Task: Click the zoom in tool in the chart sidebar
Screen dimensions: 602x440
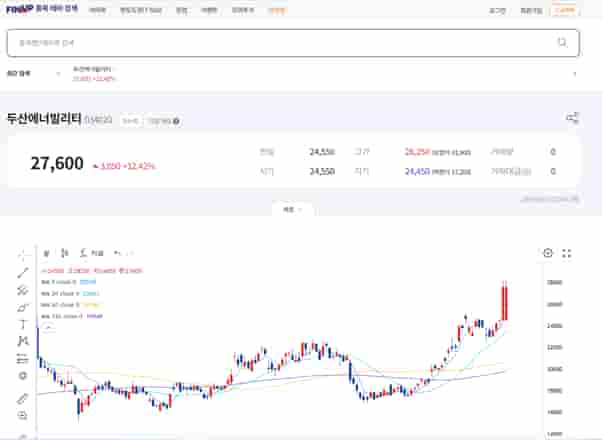Action: click(x=23, y=415)
